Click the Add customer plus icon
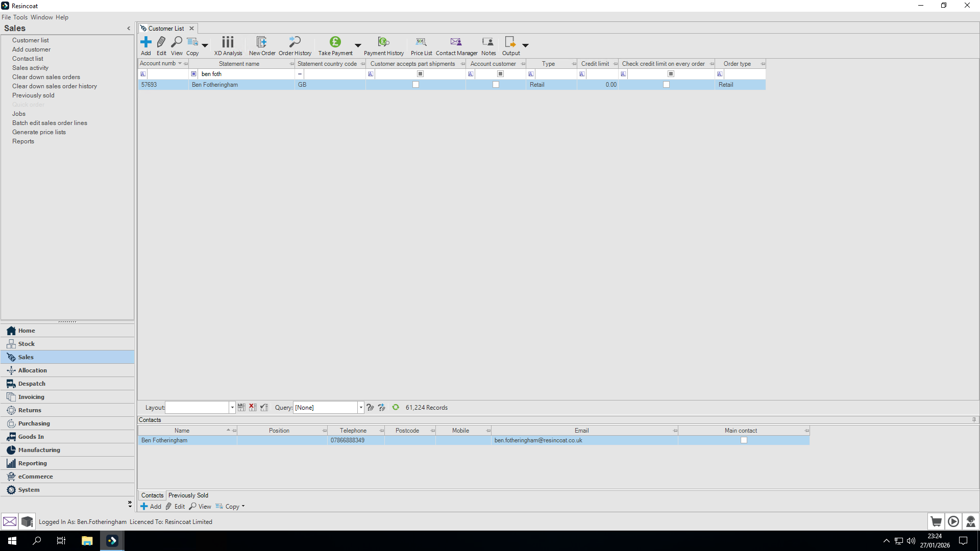This screenshot has height=551, width=980. click(146, 42)
